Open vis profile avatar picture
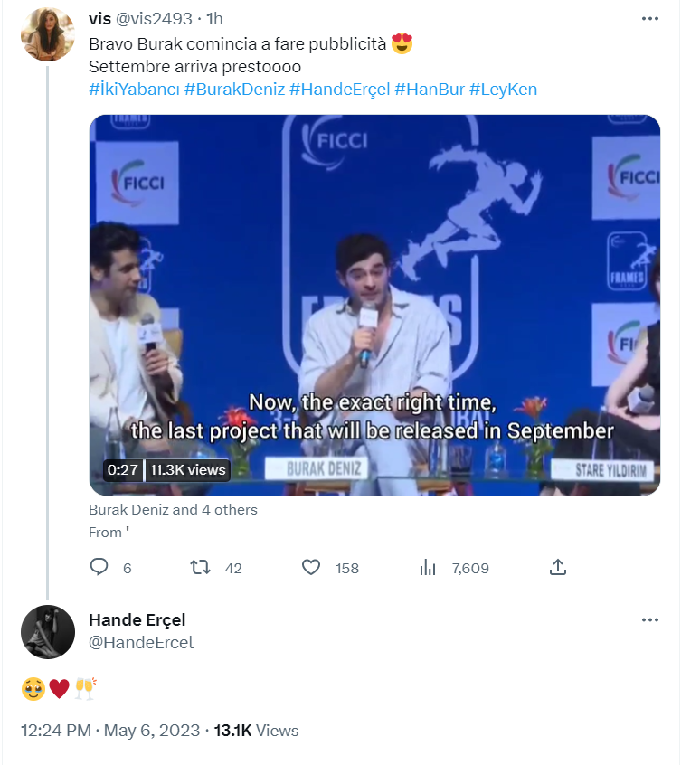The width and height of the screenshot is (700, 765). (x=47, y=35)
